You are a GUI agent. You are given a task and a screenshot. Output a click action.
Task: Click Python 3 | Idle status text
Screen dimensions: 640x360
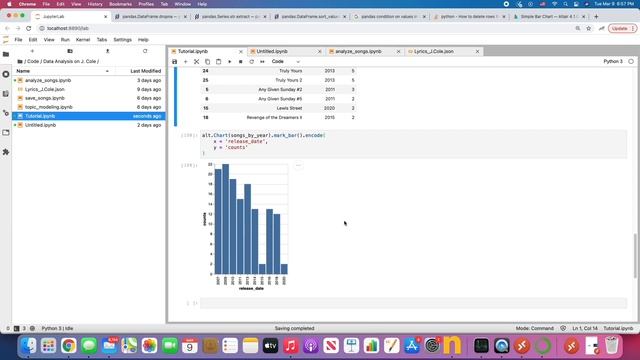[x=57, y=328]
